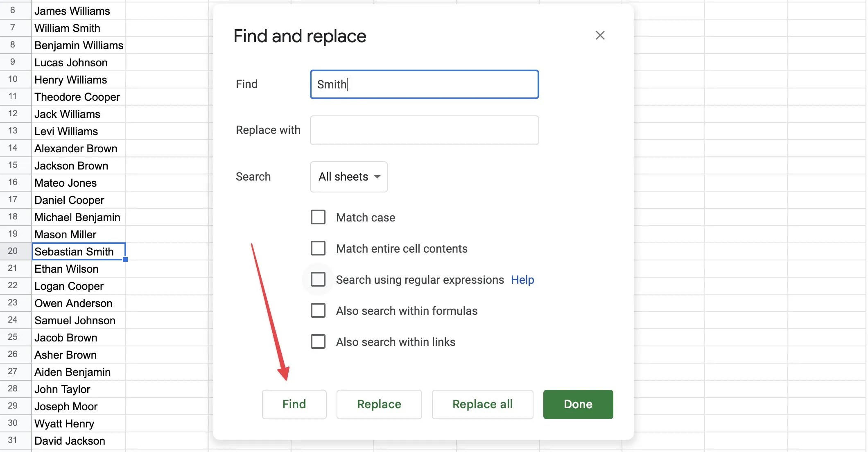Click the empty Replace with field
Image resolution: width=868 pixels, height=452 pixels.
tap(424, 130)
